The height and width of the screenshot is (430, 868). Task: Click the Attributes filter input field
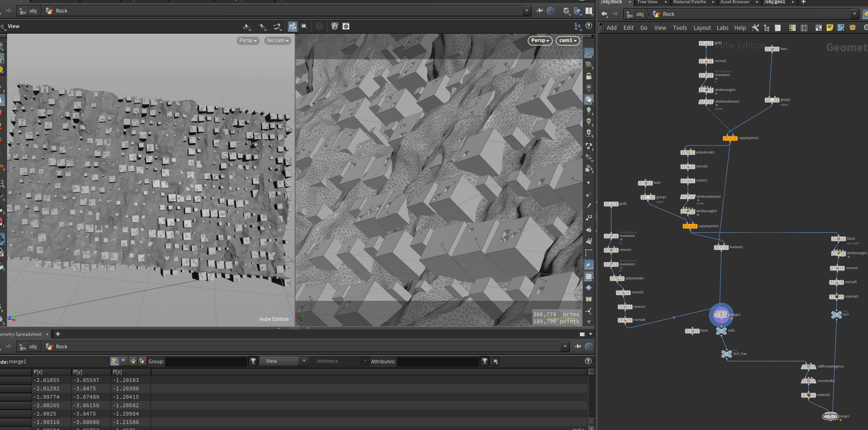pos(438,361)
